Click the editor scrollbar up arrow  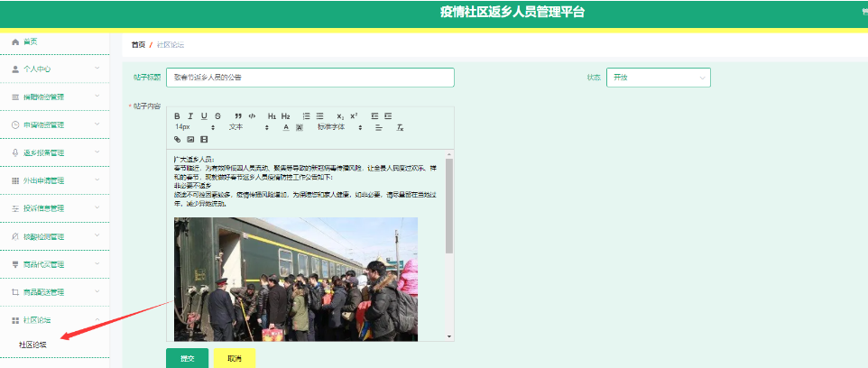pos(449,154)
